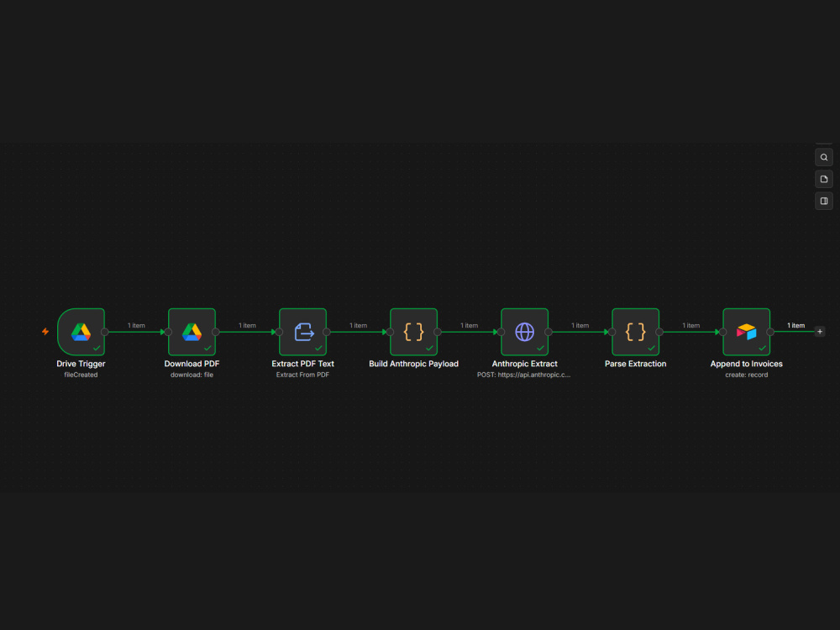Click the 'fileCreated' subtitle text
Image resolution: width=840 pixels, height=630 pixels.
point(81,375)
